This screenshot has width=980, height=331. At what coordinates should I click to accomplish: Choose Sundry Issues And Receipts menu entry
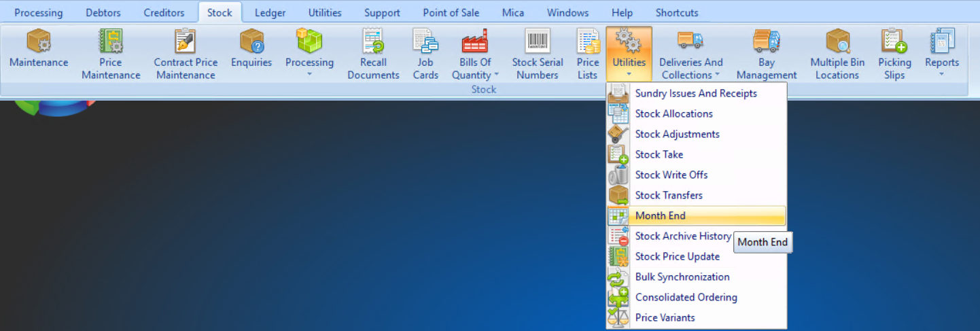click(697, 94)
